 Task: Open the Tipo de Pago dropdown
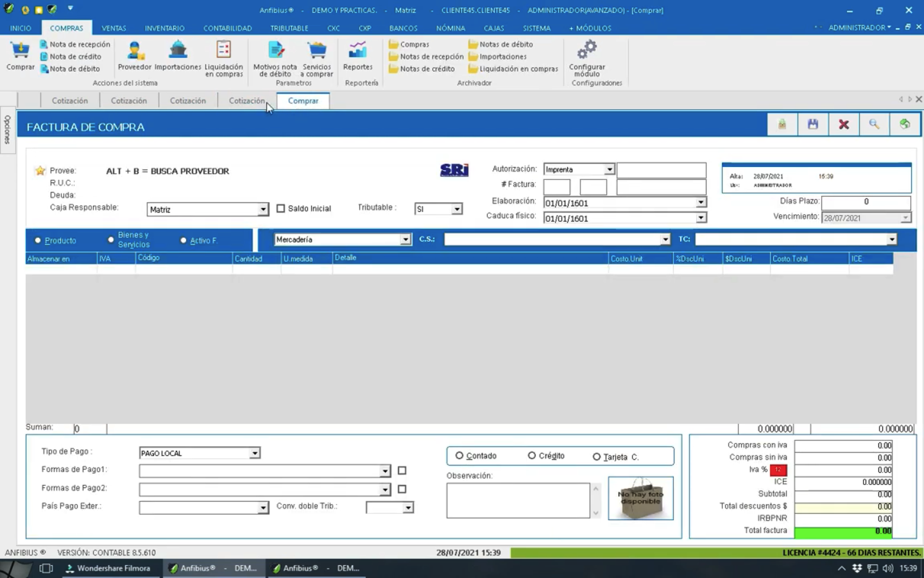pyautogui.click(x=255, y=453)
